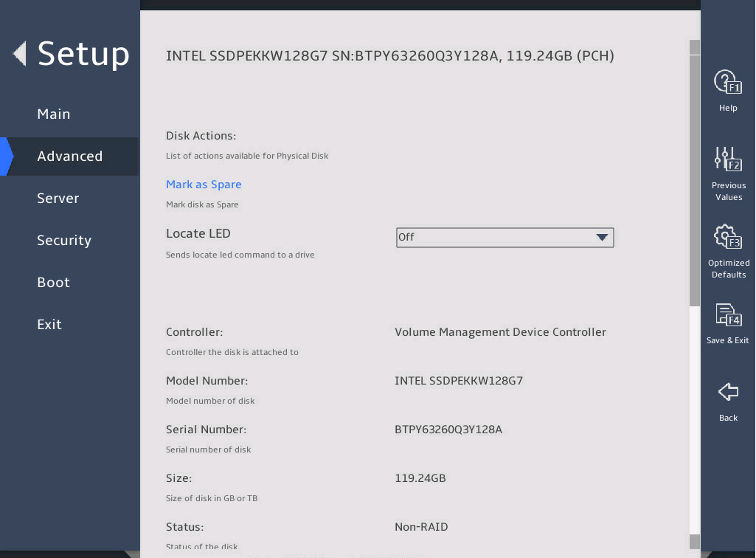Open the Boot menu
The width and height of the screenshot is (756, 558).
click(x=54, y=283)
